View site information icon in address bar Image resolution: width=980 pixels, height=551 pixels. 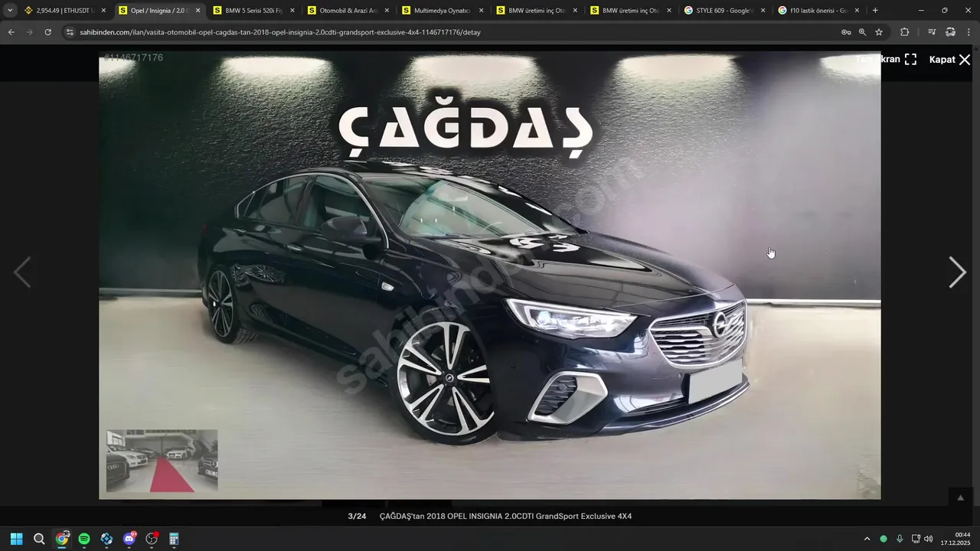pyautogui.click(x=70, y=32)
